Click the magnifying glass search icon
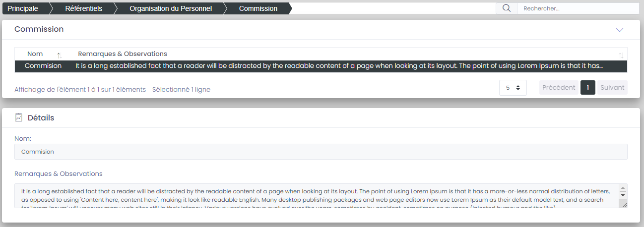 (506, 8)
